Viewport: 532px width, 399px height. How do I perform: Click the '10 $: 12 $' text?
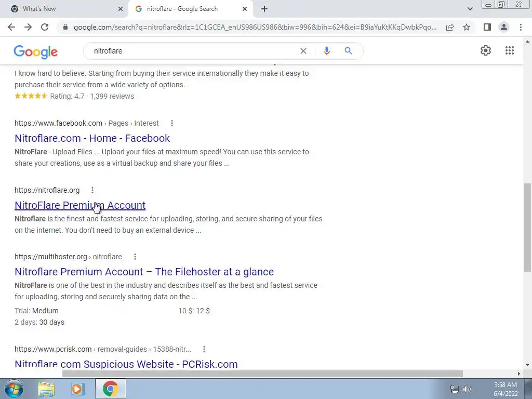pos(194,311)
